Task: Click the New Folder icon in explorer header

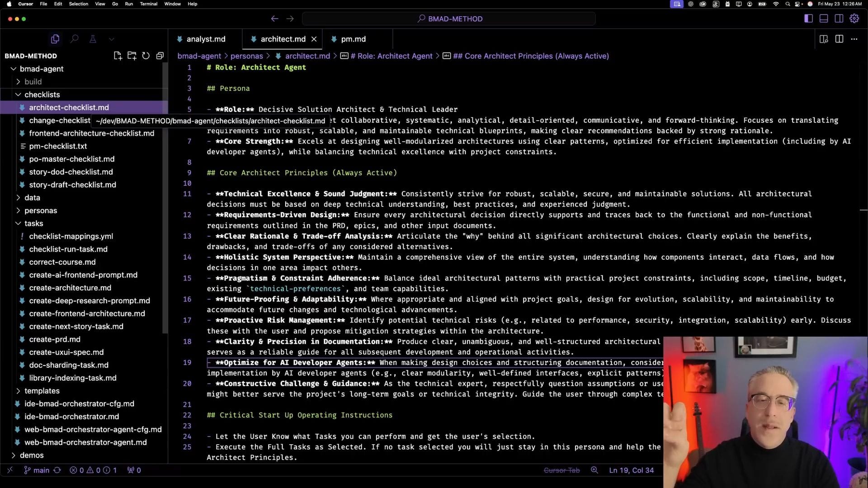Action: tap(132, 56)
